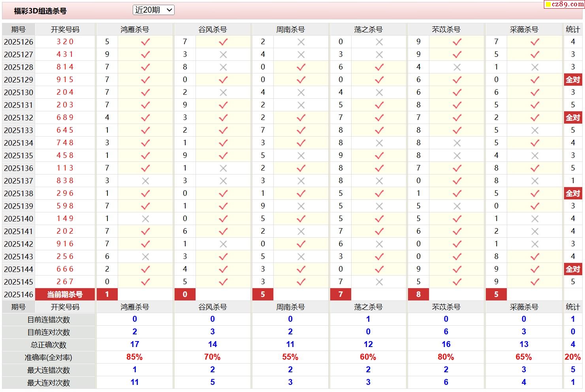Image resolution: width=585 pixels, height=392 pixels.
Task: Click 荡之 current kill number 7 badge
Action: (340, 294)
